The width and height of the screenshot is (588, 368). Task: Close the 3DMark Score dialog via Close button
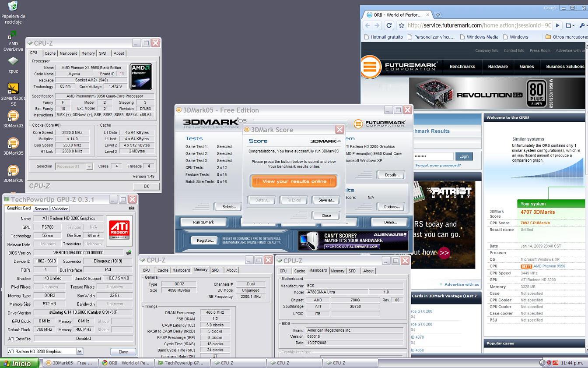tap(326, 216)
